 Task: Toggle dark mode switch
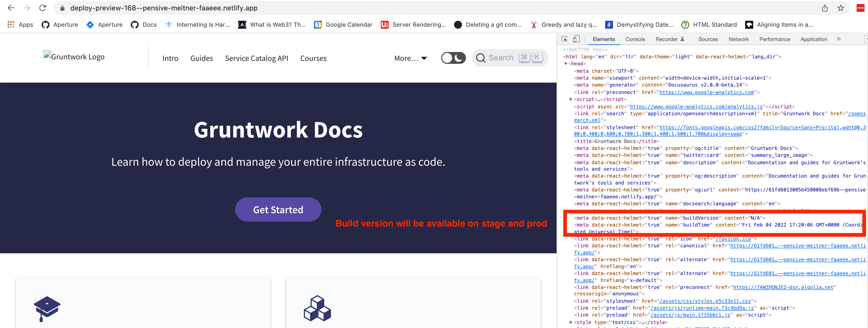[453, 58]
